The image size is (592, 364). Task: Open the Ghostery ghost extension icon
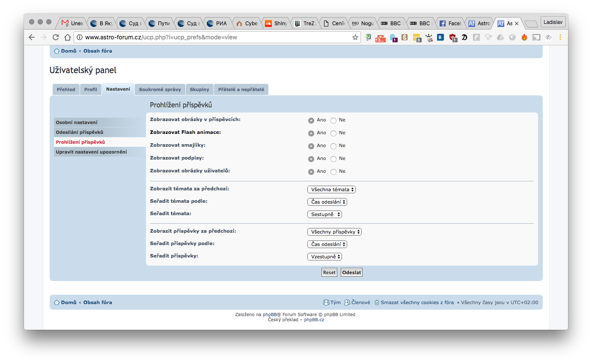pos(393,38)
